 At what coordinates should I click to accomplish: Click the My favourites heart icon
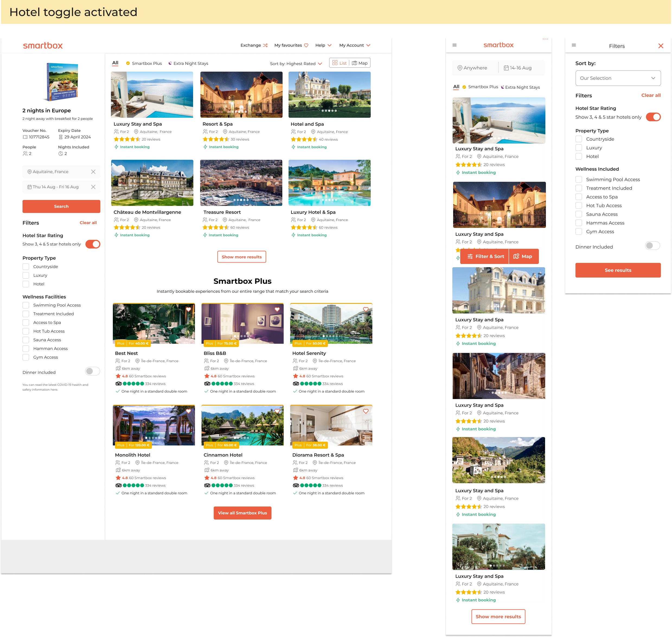306,45
